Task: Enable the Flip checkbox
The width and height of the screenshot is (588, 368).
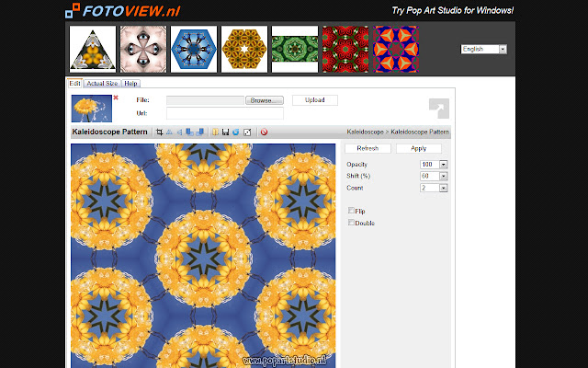Action: pyautogui.click(x=351, y=211)
